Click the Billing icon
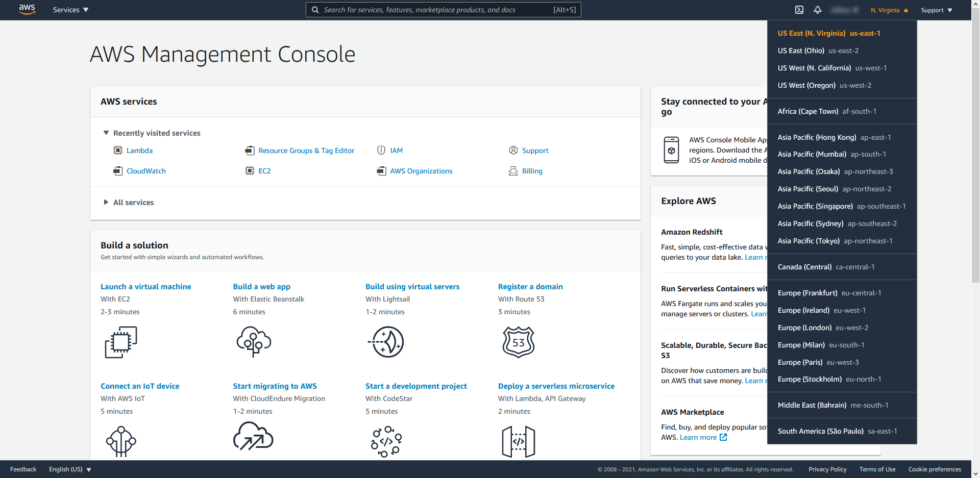 tap(513, 171)
